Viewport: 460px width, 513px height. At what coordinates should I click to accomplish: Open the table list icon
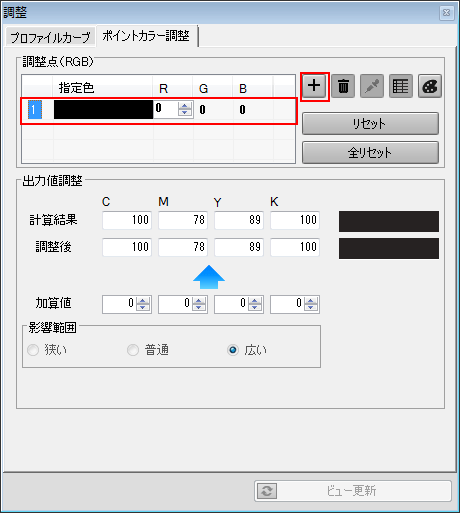click(401, 86)
